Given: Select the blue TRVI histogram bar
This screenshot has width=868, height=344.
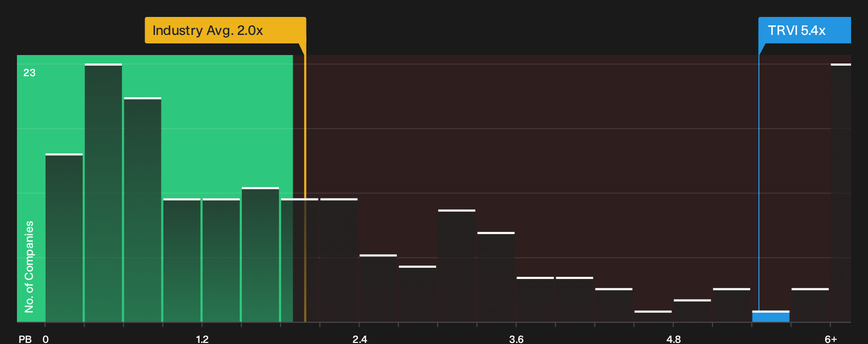Looking at the screenshot, I should coord(771,316).
